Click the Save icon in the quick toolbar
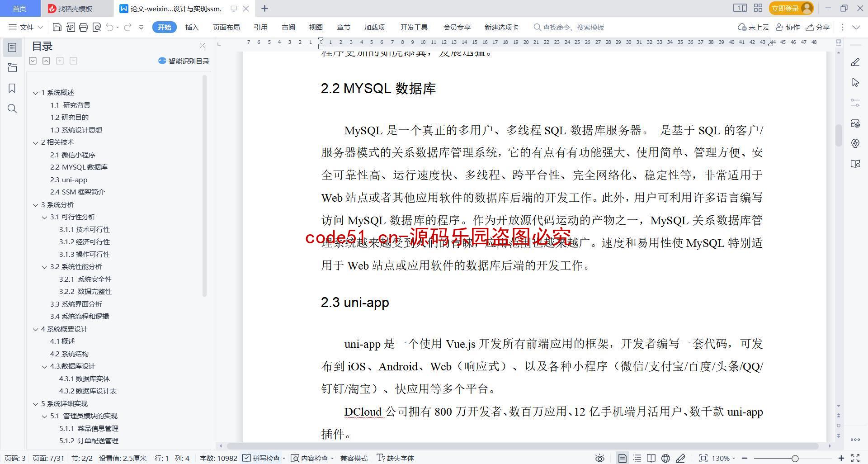The width and height of the screenshot is (868, 464). pyautogui.click(x=57, y=27)
